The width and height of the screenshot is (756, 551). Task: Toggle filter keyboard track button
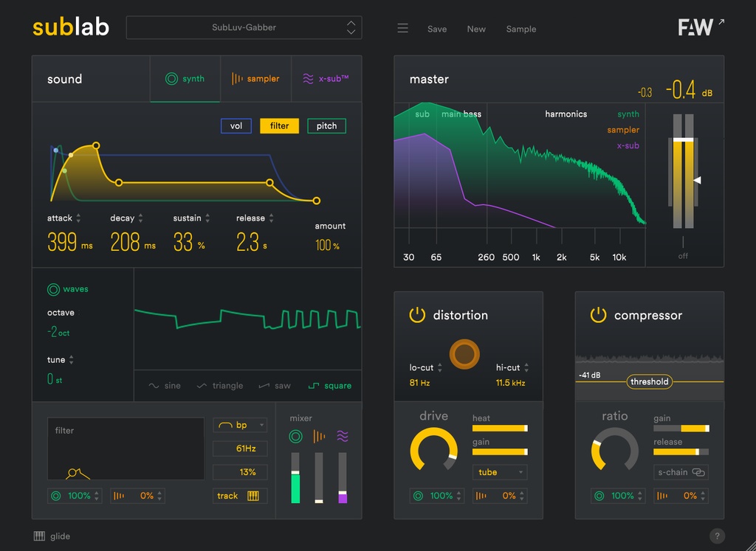[240, 496]
